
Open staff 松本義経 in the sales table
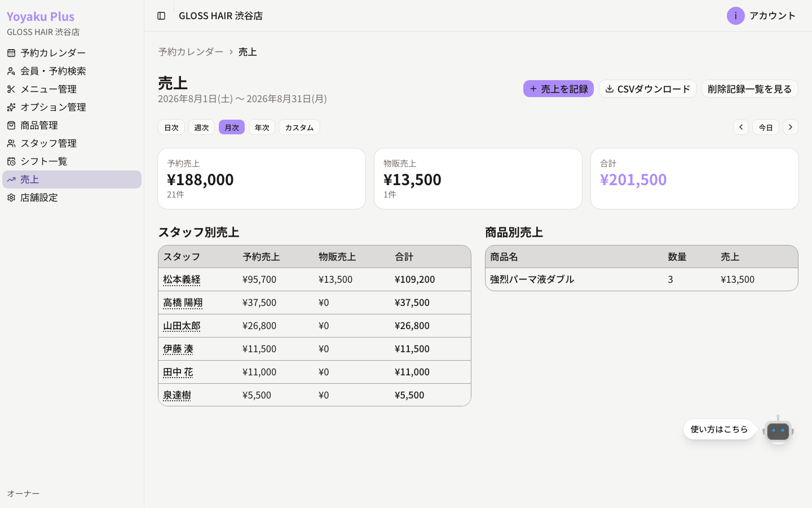click(x=182, y=279)
